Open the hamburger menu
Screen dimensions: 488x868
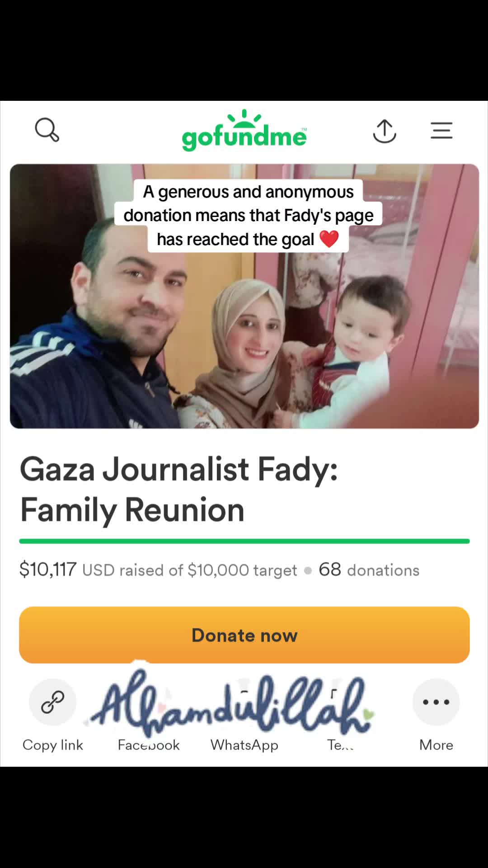[441, 131]
